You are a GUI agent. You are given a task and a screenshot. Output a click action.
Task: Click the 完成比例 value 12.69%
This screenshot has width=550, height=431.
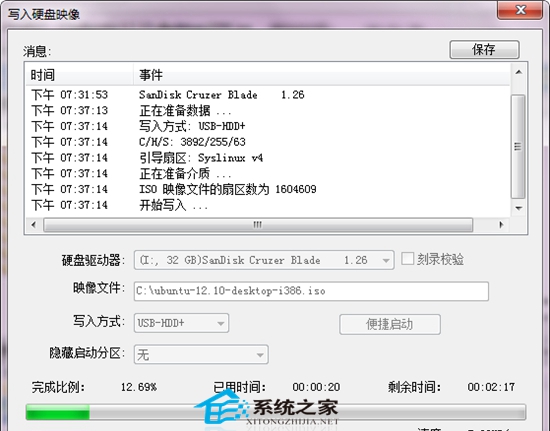click(139, 387)
